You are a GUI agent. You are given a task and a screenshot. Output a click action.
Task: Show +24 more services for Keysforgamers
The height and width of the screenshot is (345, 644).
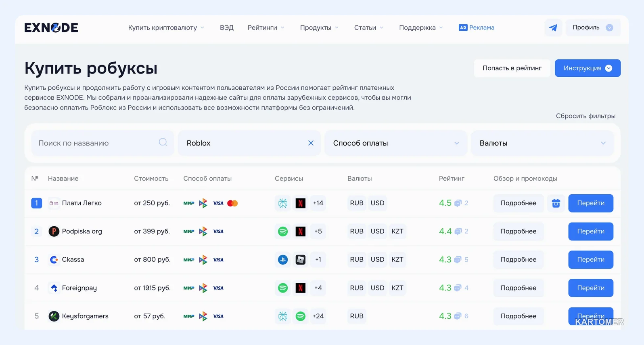[x=318, y=316]
